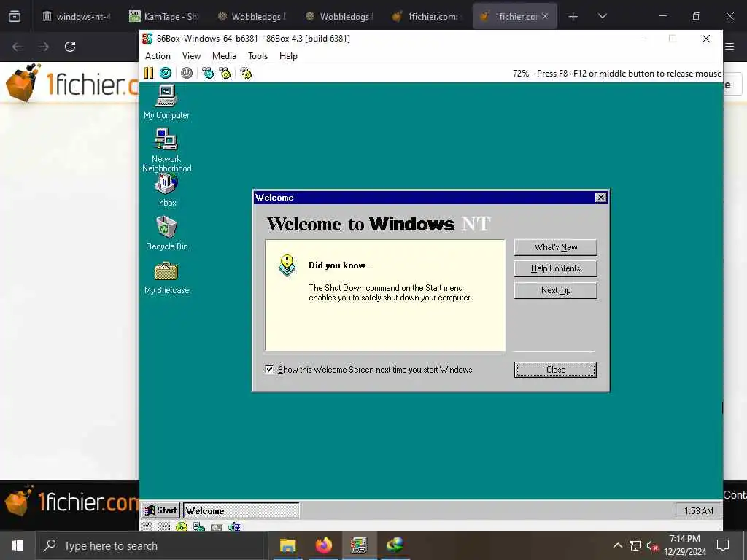Click the 1fichier.com logo at page top
Screen dimensions: 747x560
click(71, 83)
